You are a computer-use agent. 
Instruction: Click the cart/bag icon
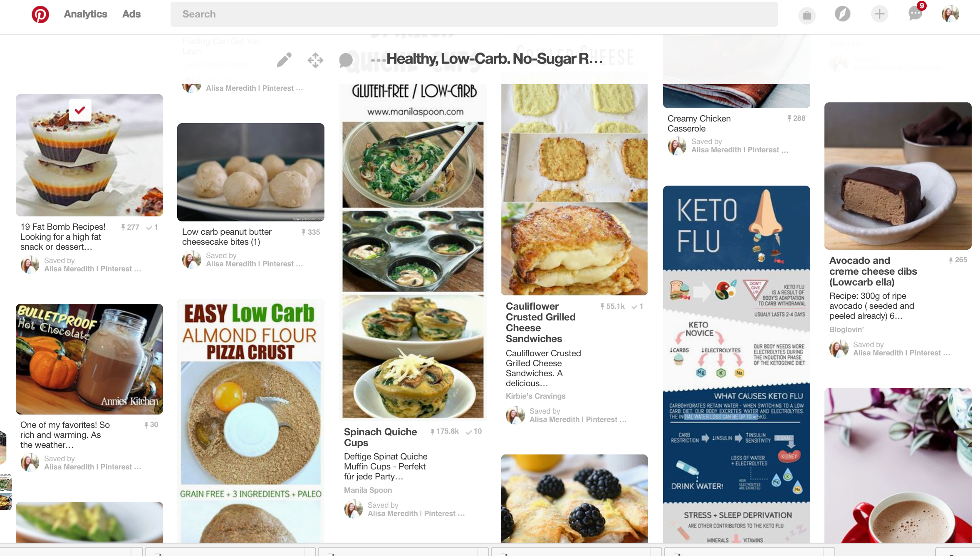[x=807, y=13]
